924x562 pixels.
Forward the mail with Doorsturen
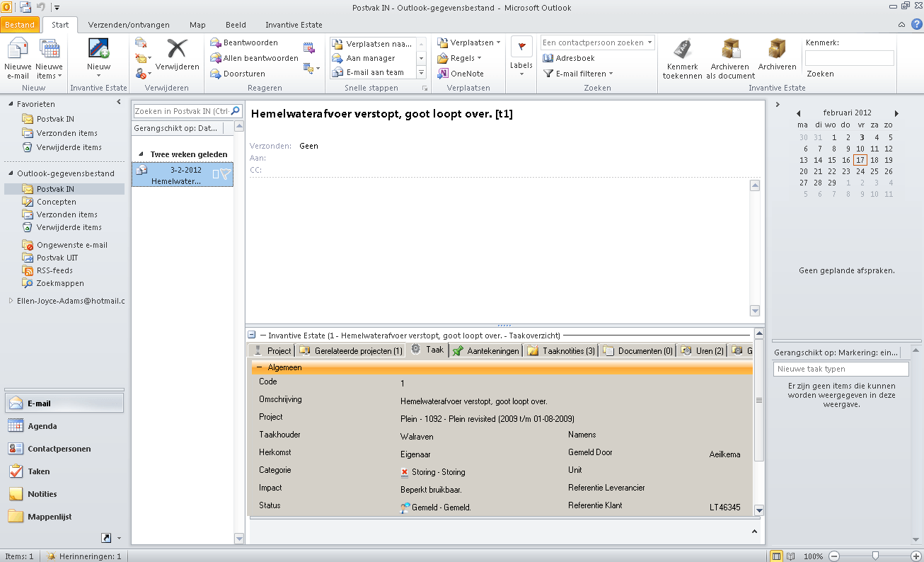pos(238,74)
